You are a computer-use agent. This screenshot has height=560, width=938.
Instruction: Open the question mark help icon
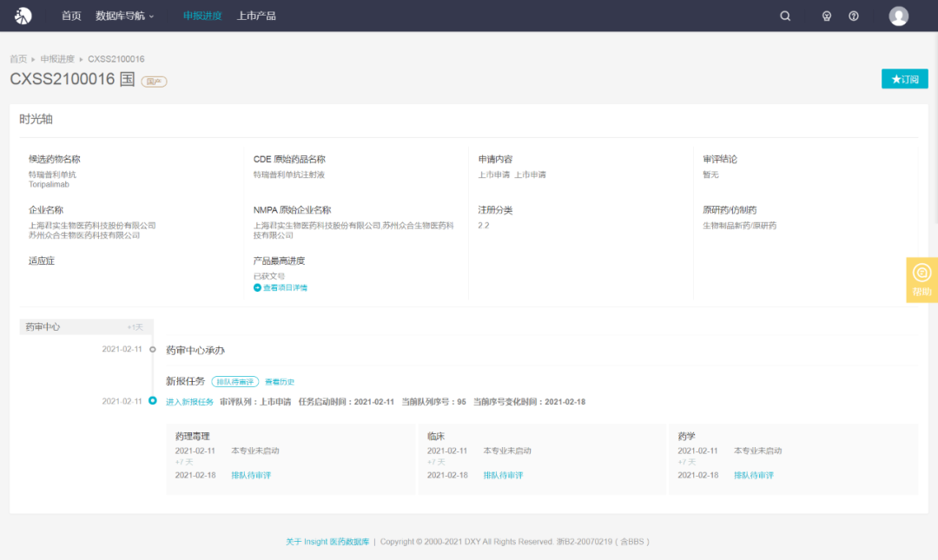tap(854, 16)
